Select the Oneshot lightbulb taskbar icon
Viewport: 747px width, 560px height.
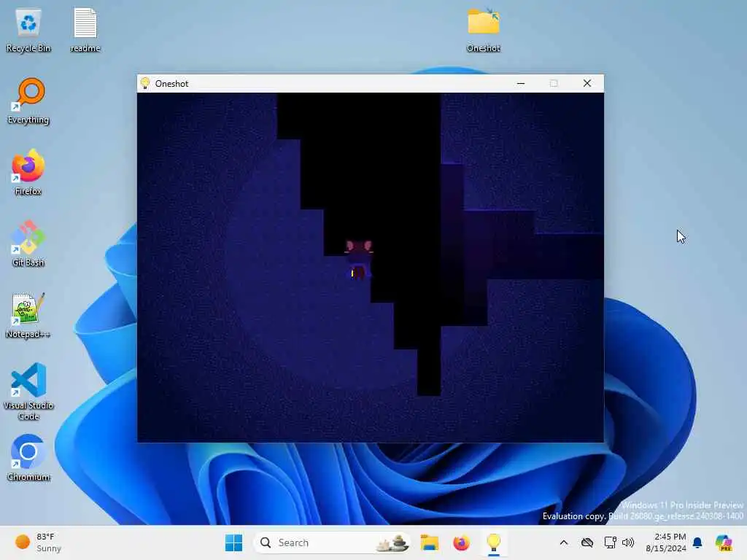[494, 542]
